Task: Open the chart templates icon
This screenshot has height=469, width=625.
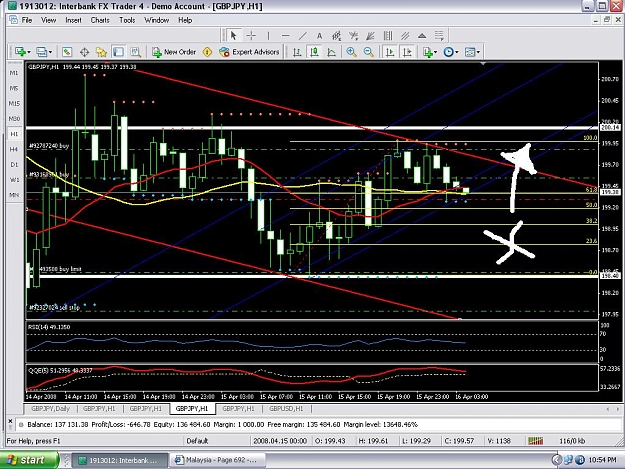Action: click(470, 52)
